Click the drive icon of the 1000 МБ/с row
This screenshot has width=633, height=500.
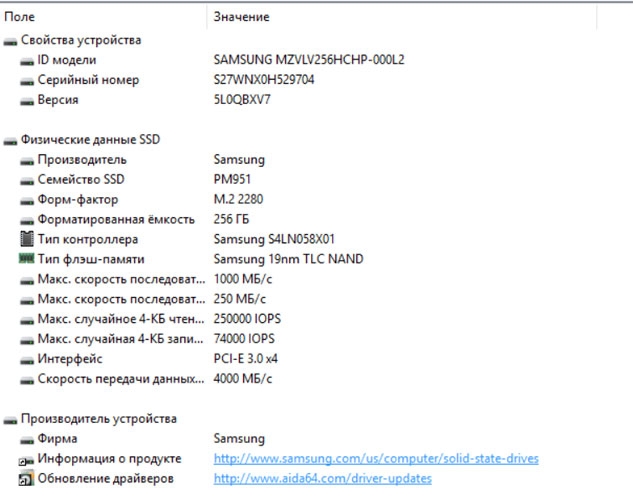pyautogui.click(x=27, y=281)
